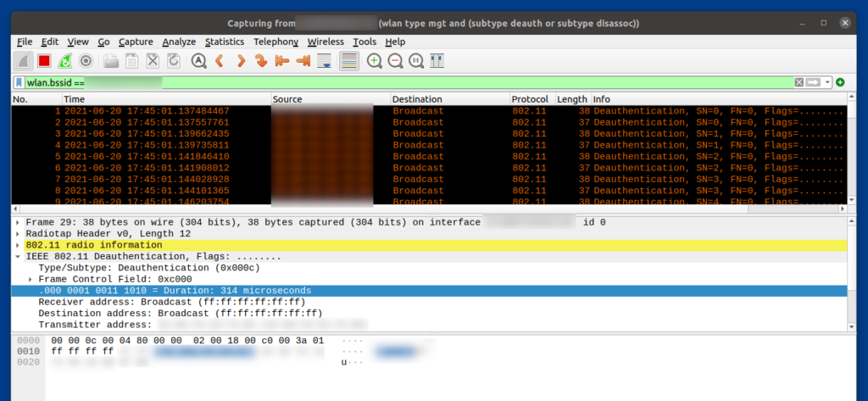This screenshot has width=868, height=401.
Task: Sort packets by Source column header
Action: [x=331, y=99]
